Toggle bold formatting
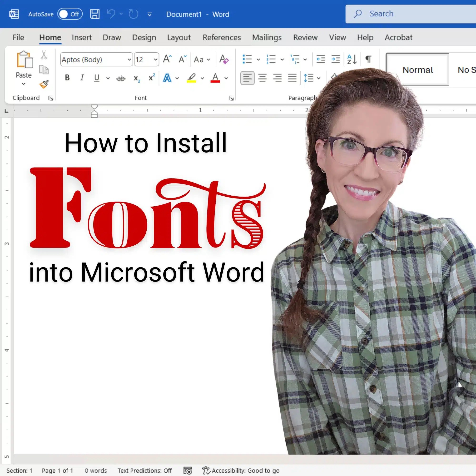This screenshot has width=476, height=476. 67,78
